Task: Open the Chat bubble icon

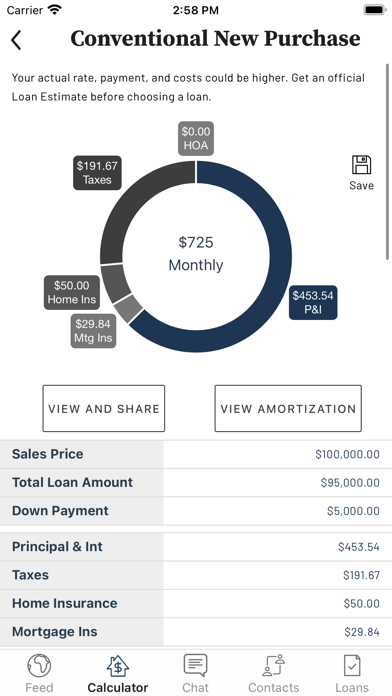Action: [195, 665]
